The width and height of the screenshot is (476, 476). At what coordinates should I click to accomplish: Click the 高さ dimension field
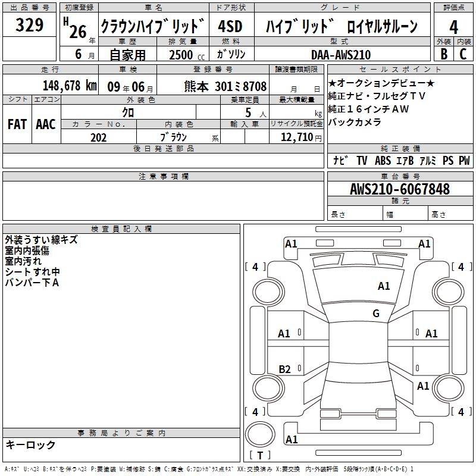pos(450,214)
